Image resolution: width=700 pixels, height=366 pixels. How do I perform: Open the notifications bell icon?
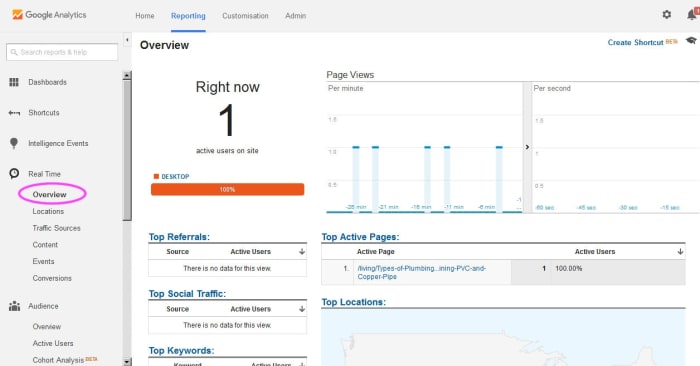692,15
